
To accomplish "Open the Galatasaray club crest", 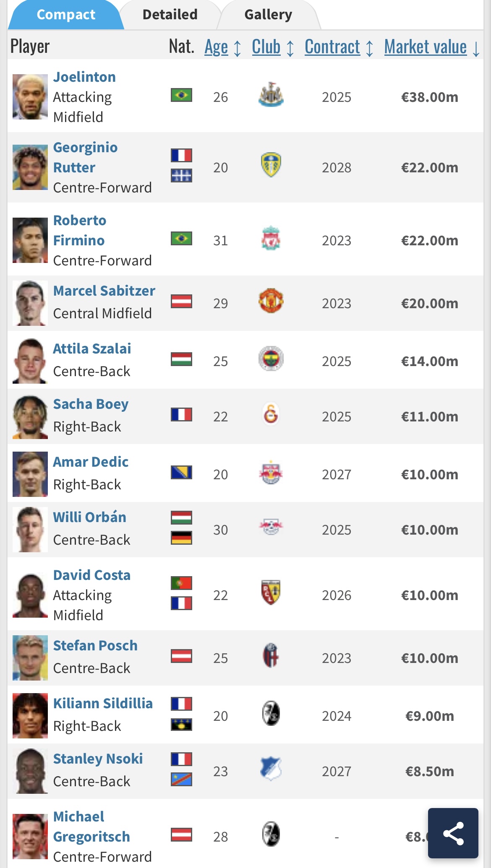I will (271, 414).
